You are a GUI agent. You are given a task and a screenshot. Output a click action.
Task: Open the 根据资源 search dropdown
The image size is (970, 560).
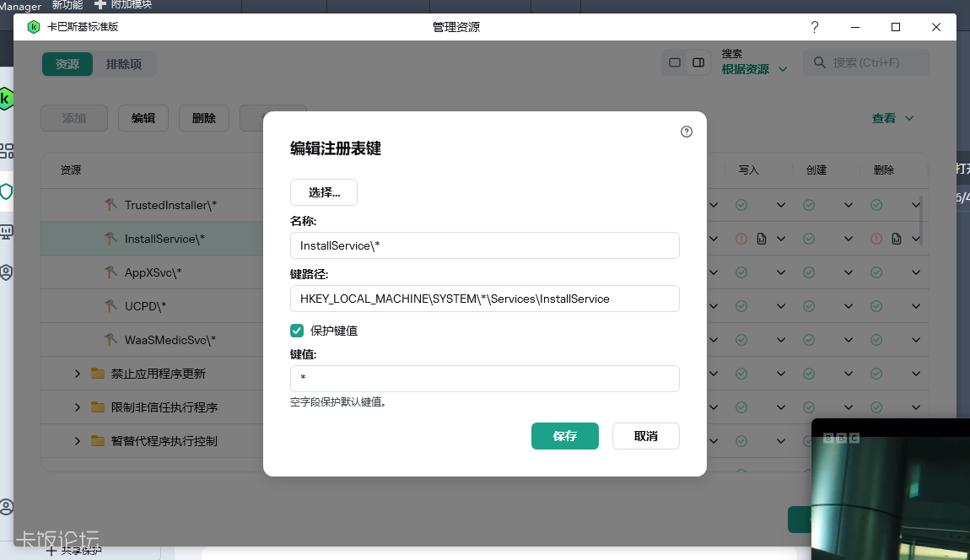[x=754, y=69]
